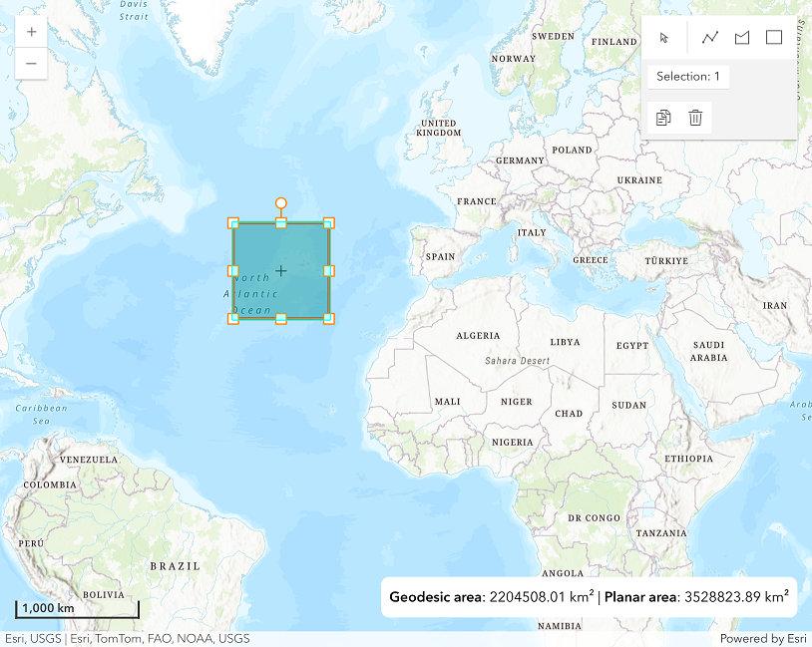Screen dimensions: 812x647
Task: Open the Powered by Esri link
Action: (x=763, y=639)
